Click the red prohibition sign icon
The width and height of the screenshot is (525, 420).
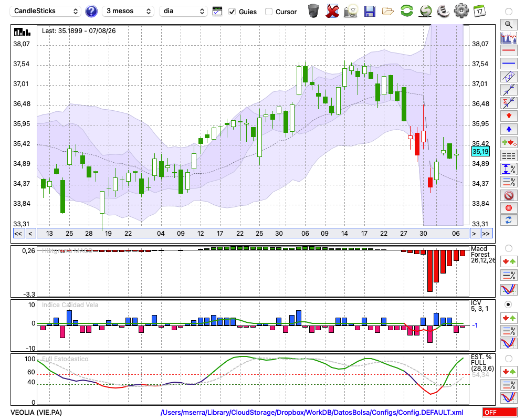coord(509,195)
